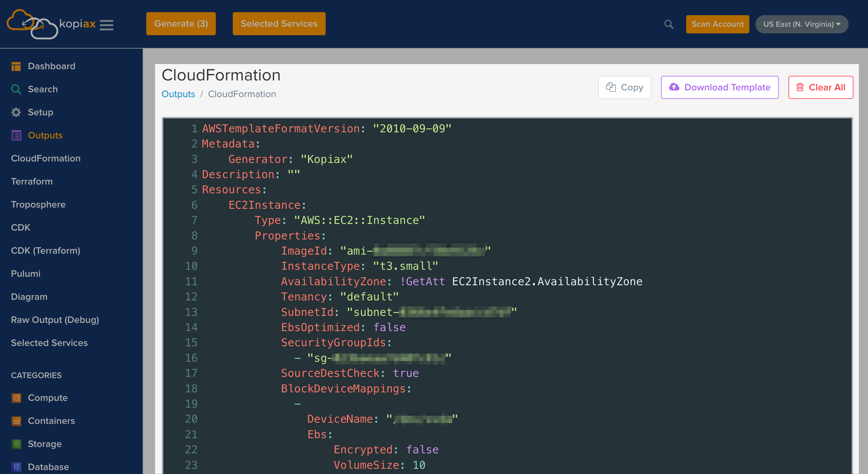The height and width of the screenshot is (474, 868).
Task: Click the Scan Account button
Action: point(717,24)
